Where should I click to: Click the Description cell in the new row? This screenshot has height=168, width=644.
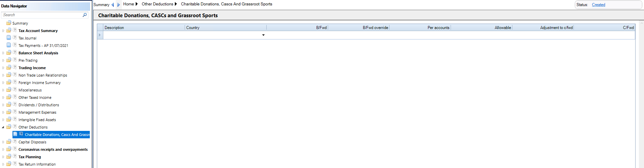click(144, 35)
